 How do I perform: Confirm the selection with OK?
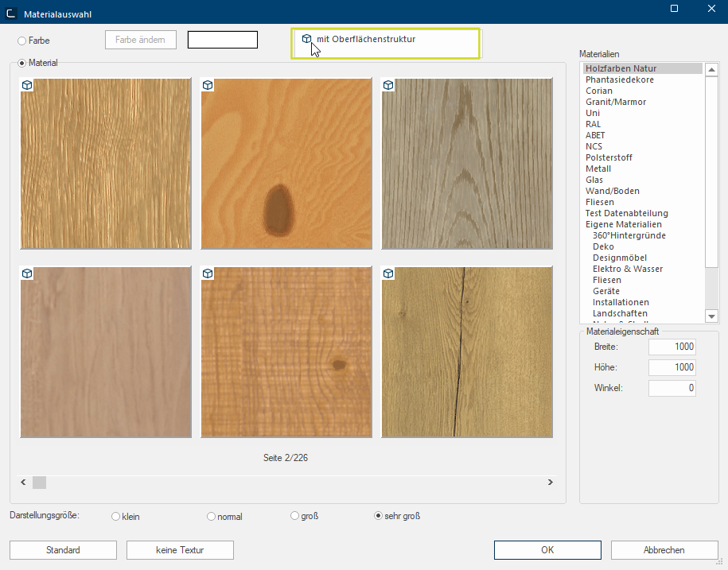(547, 550)
